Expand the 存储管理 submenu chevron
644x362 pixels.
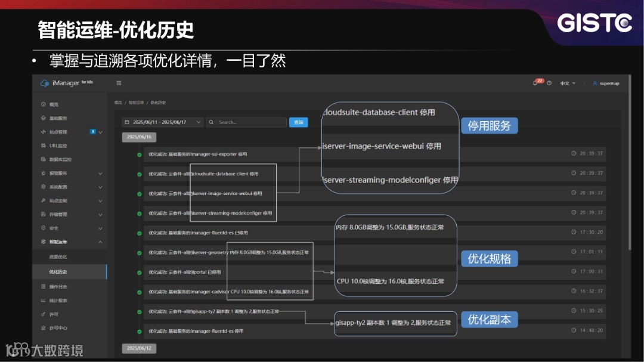(100, 215)
